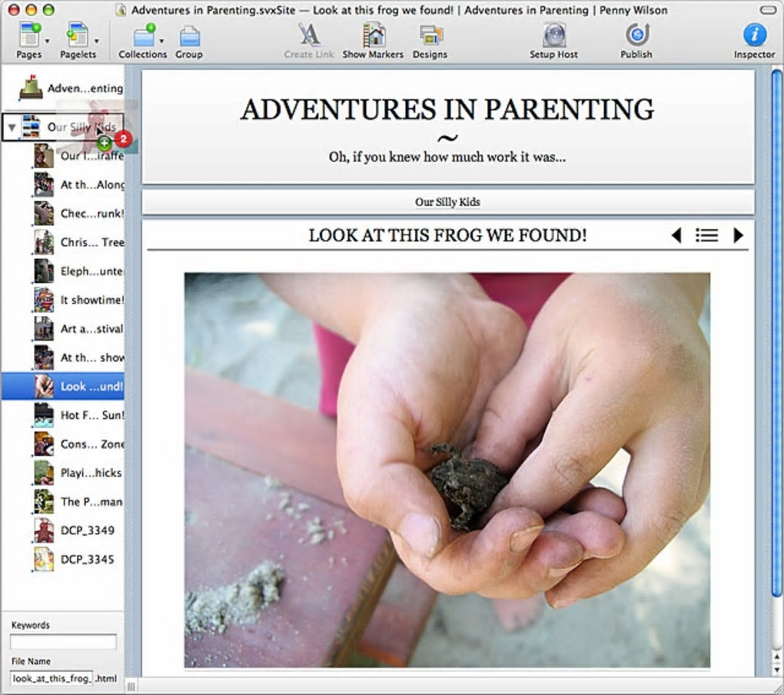Open the Collections dropdown arrow
This screenshot has width=784, height=695.
(x=161, y=41)
